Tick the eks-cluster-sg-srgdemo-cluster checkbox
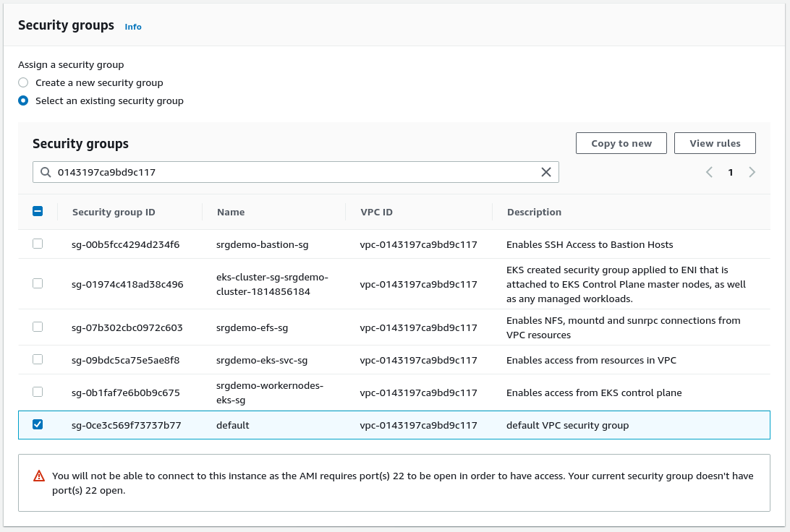The image size is (790, 532). (38, 284)
